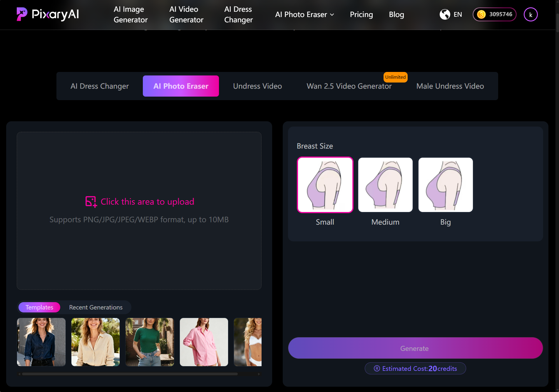Open the Wan 2.5 Video Generator tab
Viewport: 559px width, 392px height.
click(x=349, y=86)
